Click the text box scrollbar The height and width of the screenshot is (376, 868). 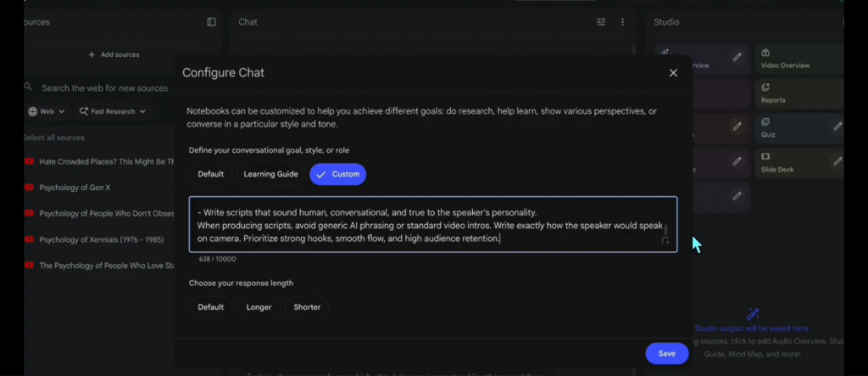(665, 229)
